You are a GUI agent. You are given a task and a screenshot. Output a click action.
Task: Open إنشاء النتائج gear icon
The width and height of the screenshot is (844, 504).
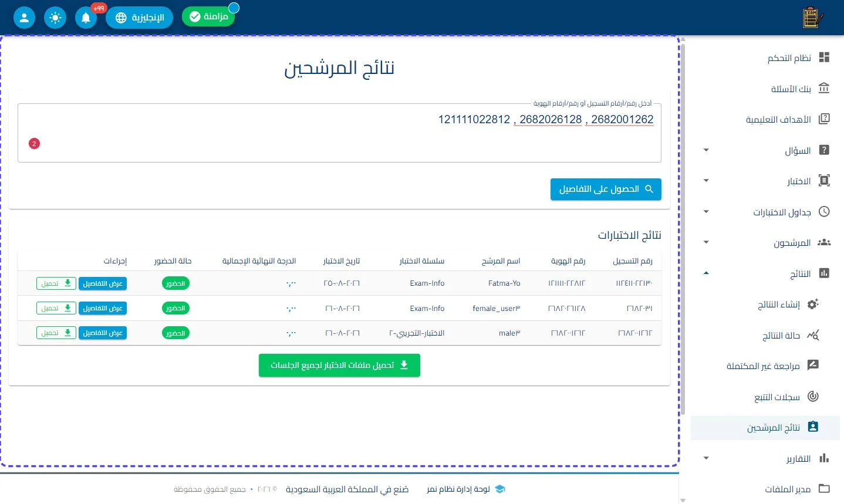[x=813, y=304]
